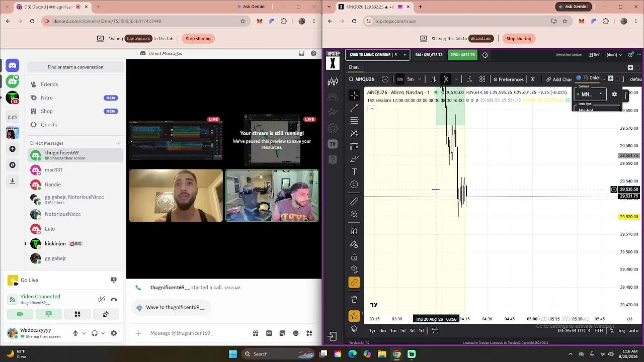Toggle Discord camera on or off
The height and width of the screenshot is (362, 644).
(x=20, y=314)
